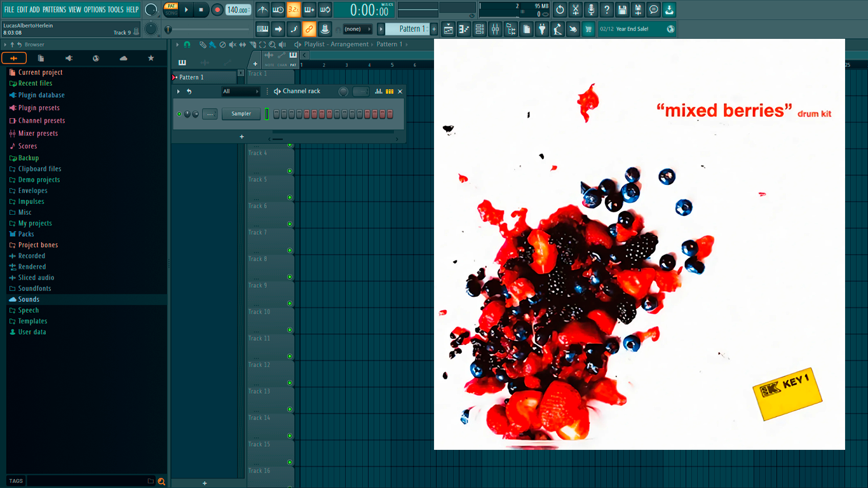Toggle the Browser view toolbar icon
The image size is (868, 488).
click(x=511, y=29)
